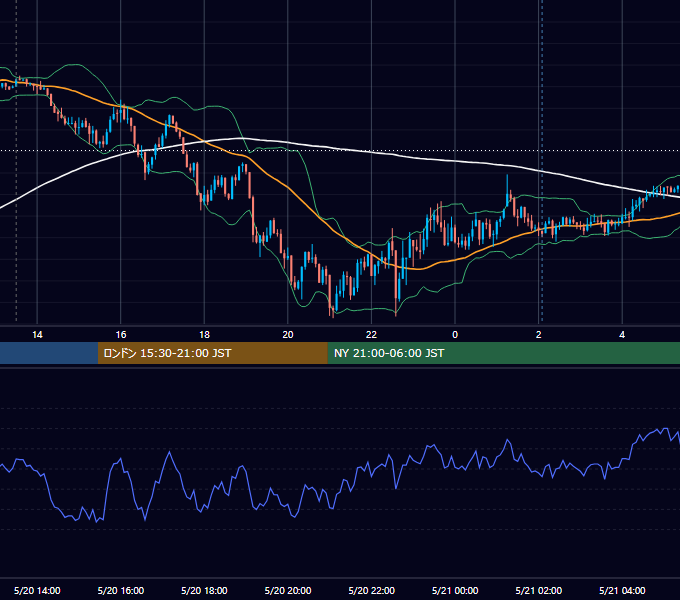Click the 5/20 20:00 time label
This screenshot has width=680, height=600.
tap(288, 590)
